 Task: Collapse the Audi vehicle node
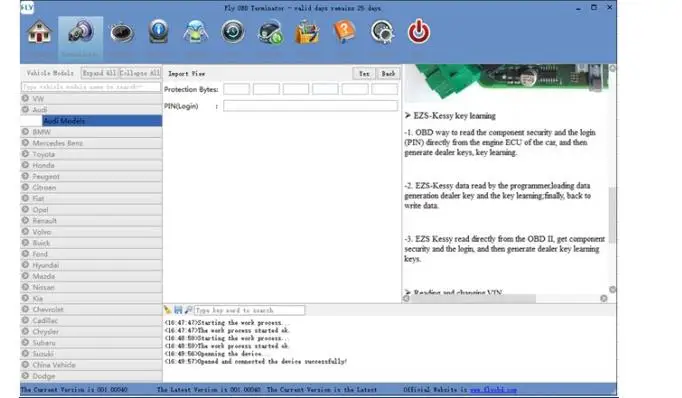(25, 110)
